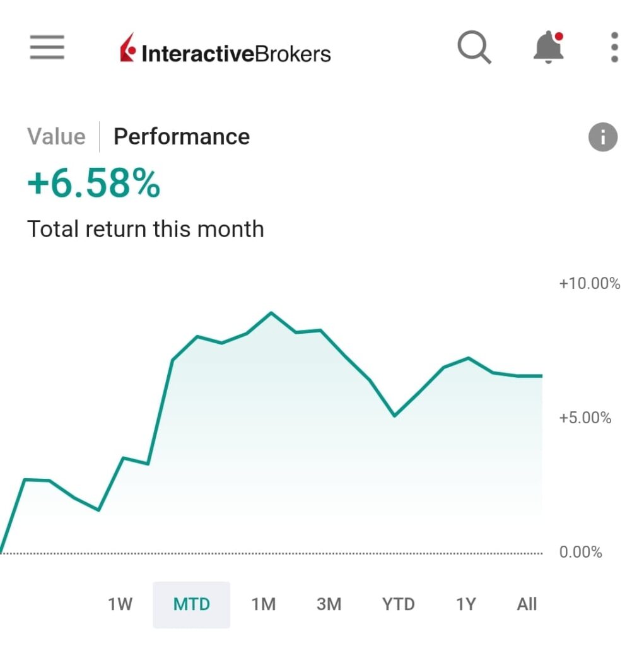Viewport: 644px width, 646px height.
Task: Open notifications via the bell icon
Action: click(x=548, y=47)
